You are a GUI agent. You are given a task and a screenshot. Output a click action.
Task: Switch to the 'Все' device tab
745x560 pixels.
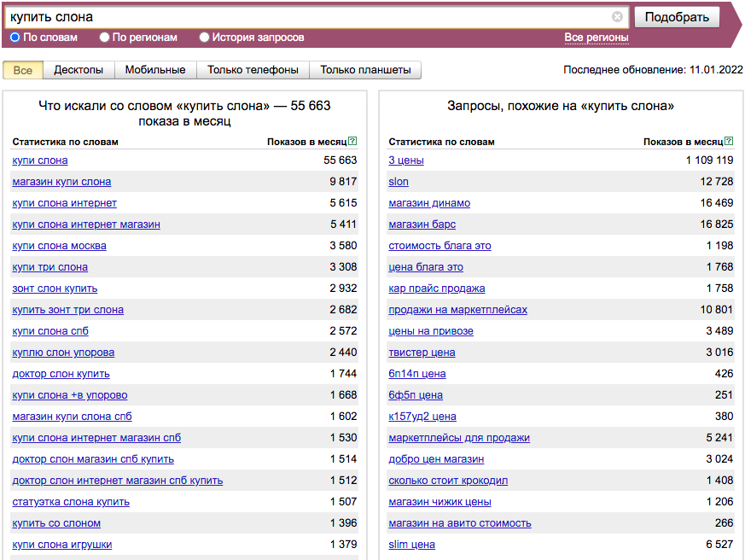coord(23,70)
